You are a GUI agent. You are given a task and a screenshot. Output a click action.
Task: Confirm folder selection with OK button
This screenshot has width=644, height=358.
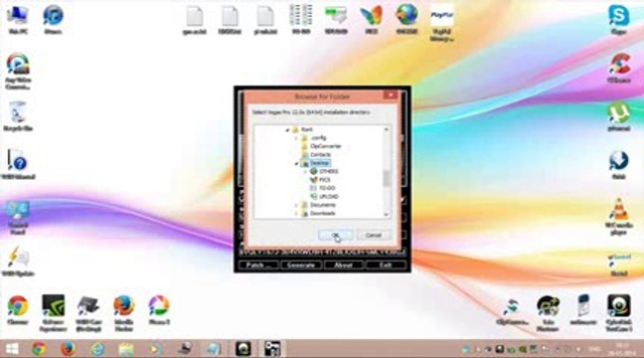point(335,235)
